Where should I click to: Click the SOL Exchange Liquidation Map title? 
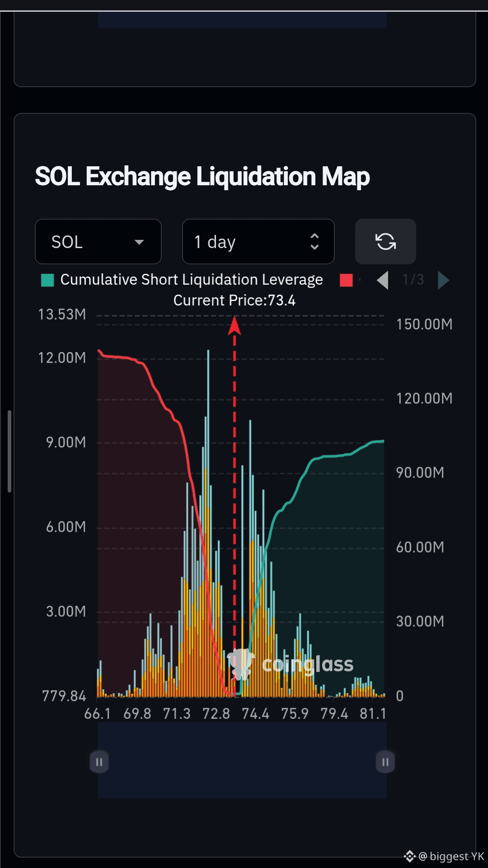[202, 176]
